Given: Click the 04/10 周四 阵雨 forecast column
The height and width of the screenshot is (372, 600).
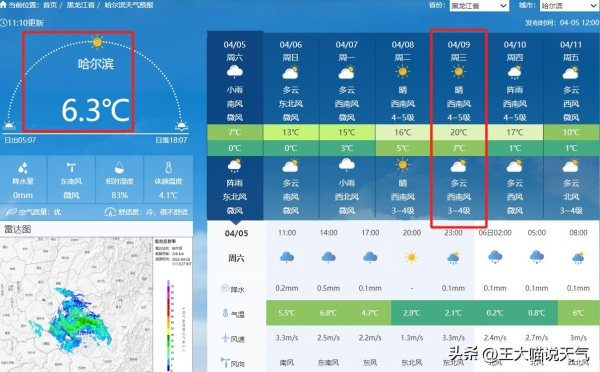Looking at the screenshot, I should tap(515, 126).
